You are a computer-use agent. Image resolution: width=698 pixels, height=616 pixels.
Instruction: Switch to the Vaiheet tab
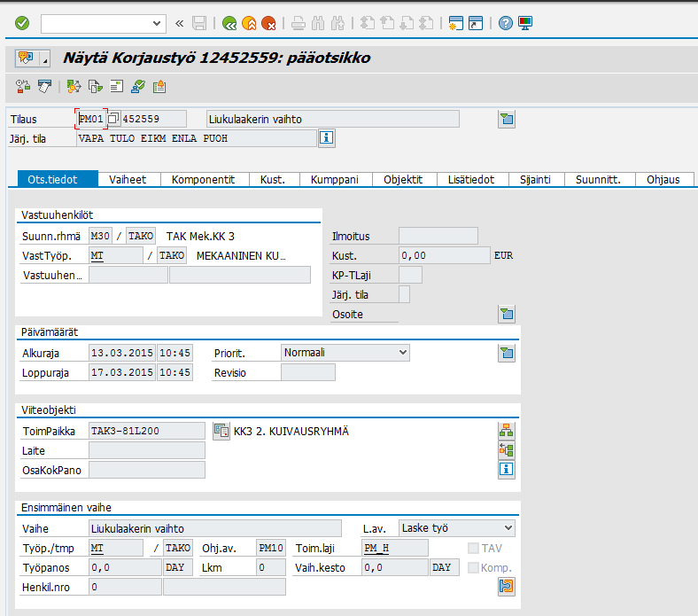click(x=128, y=180)
